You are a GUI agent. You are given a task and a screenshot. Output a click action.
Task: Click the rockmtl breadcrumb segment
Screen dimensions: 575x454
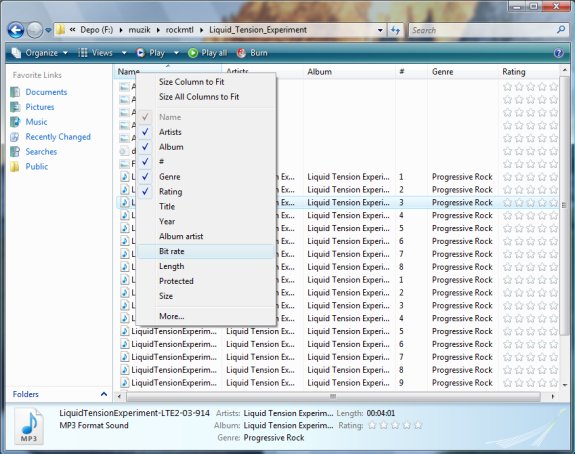tap(180, 30)
